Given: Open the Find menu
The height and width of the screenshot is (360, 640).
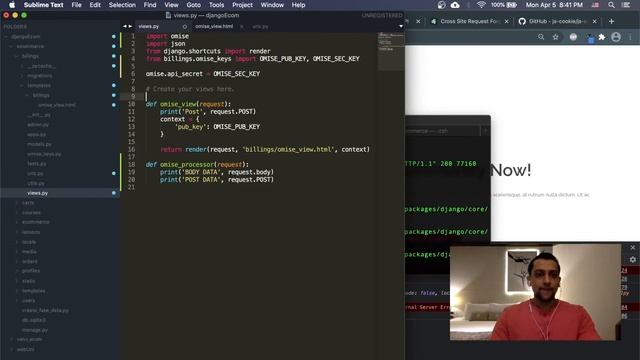Looking at the screenshot, I should tap(150, 5).
